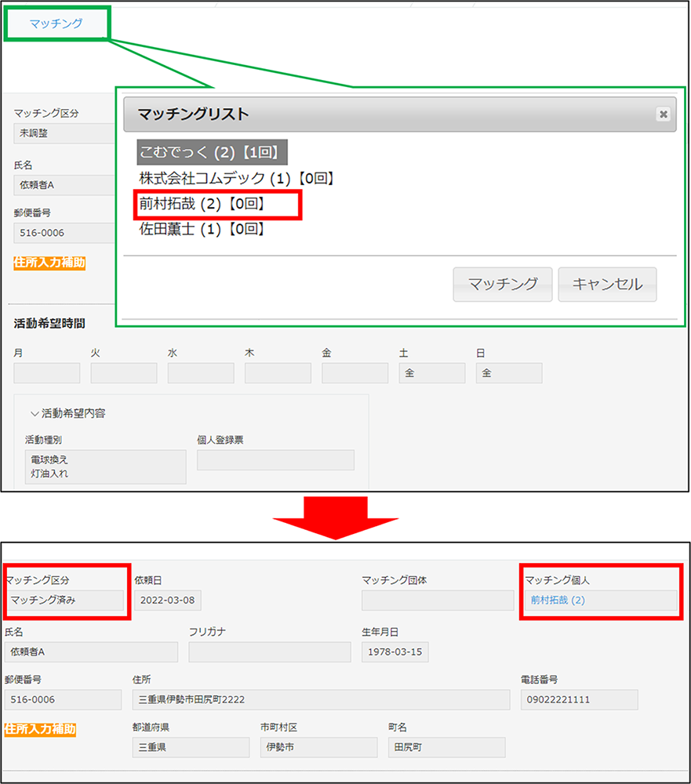
Task: Close the マッチングリスト dialog
Action: click(663, 114)
